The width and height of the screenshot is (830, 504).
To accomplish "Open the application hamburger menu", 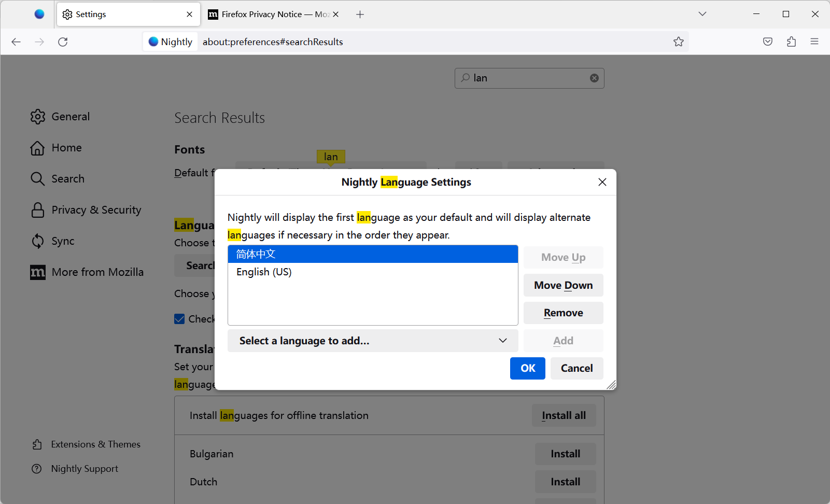I will [814, 42].
